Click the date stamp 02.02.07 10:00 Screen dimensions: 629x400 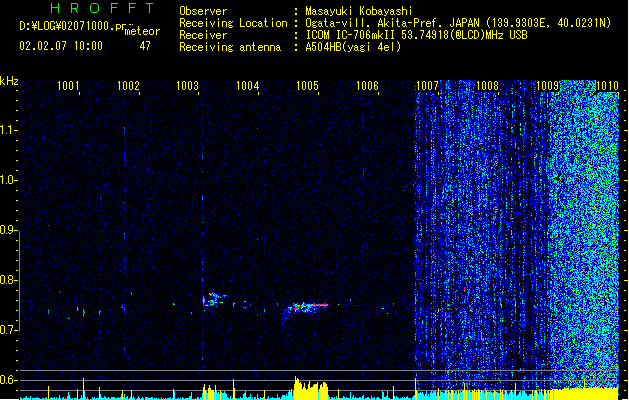point(61,46)
